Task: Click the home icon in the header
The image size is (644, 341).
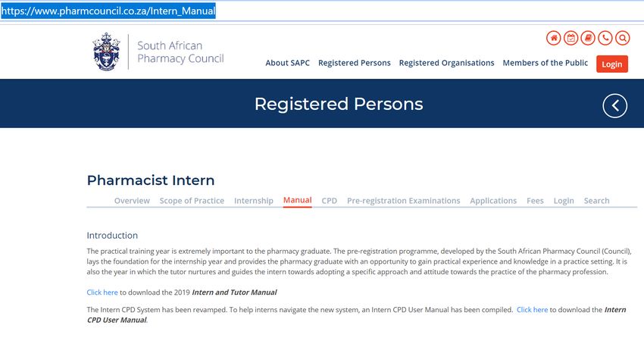Action: (554, 38)
